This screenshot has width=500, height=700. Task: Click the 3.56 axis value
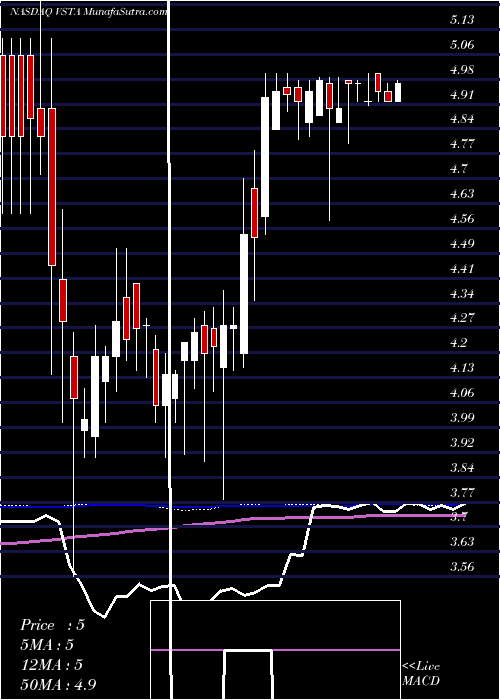460,567
